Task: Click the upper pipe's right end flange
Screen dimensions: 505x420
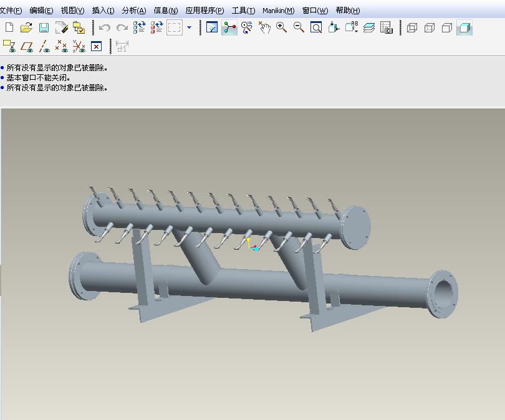Action: coord(356,228)
